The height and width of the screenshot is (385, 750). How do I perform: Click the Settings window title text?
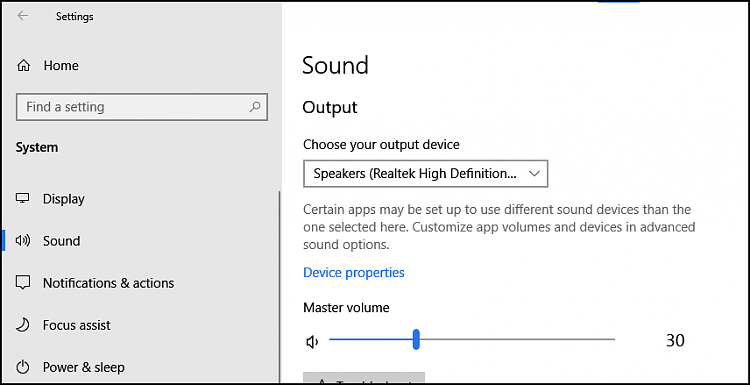(75, 16)
